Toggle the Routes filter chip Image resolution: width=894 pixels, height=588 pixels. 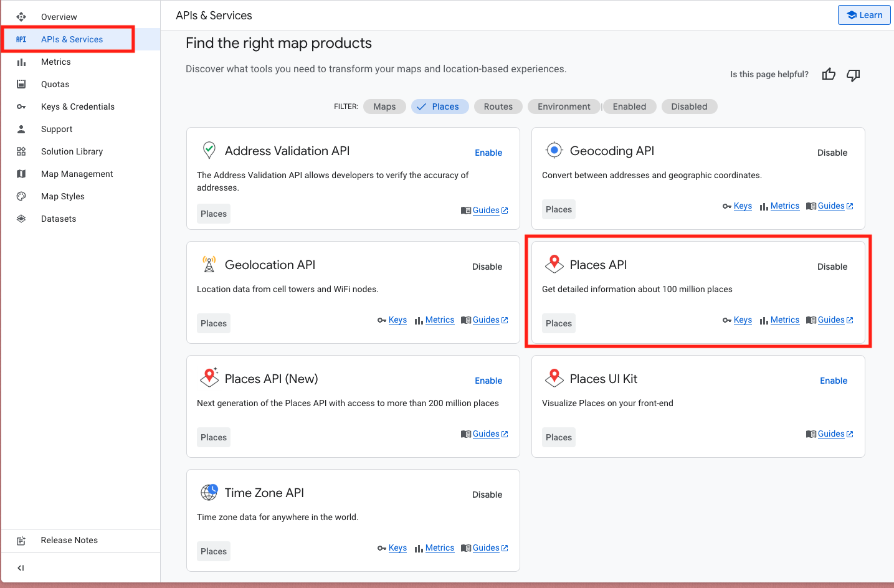(498, 107)
